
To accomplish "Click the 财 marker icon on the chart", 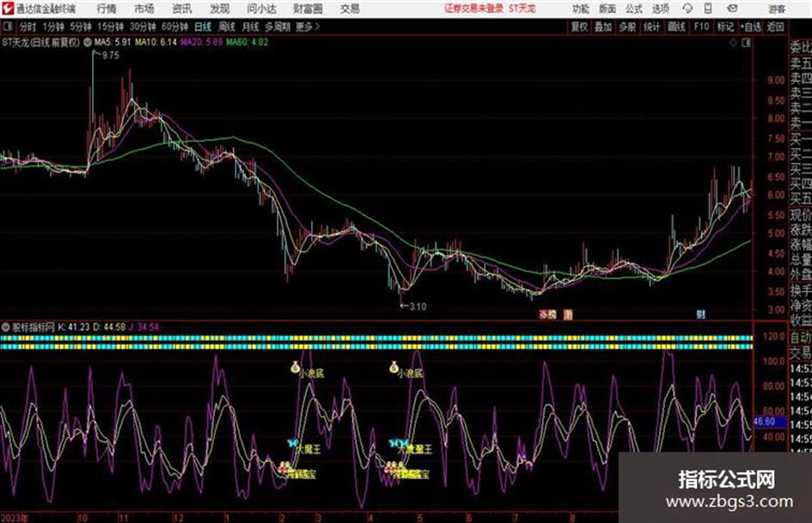I will pyautogui.click(x=700, y=314).
